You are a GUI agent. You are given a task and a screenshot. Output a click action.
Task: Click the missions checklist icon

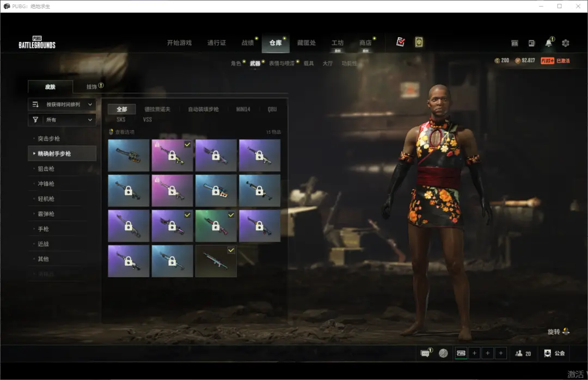(401, 42)
